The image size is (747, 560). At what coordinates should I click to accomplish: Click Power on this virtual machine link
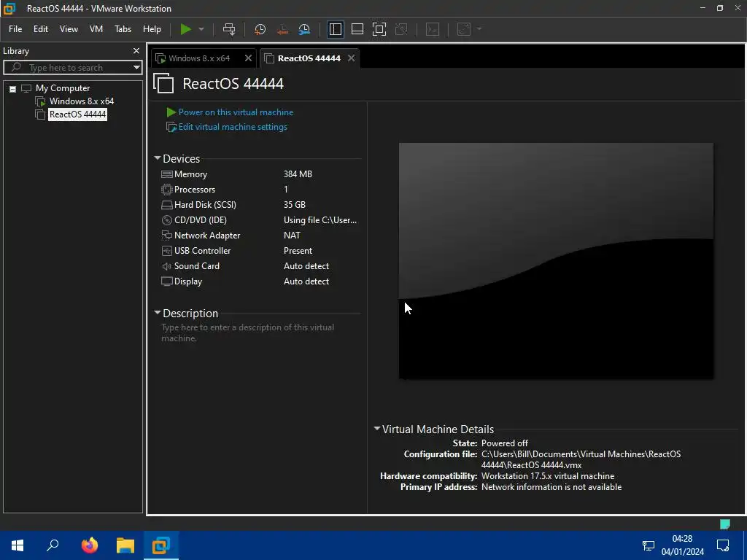(x=236, y=112)
